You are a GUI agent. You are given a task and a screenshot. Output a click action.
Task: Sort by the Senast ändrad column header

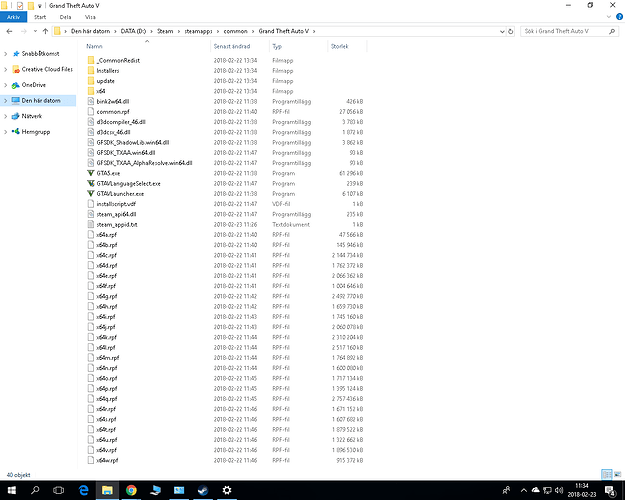tap(232, 46)
